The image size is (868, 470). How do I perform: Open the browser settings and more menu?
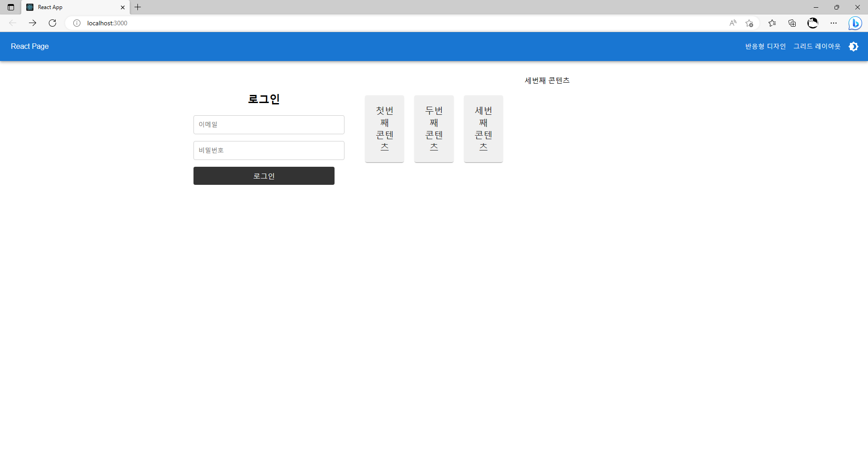coord(834,23)
